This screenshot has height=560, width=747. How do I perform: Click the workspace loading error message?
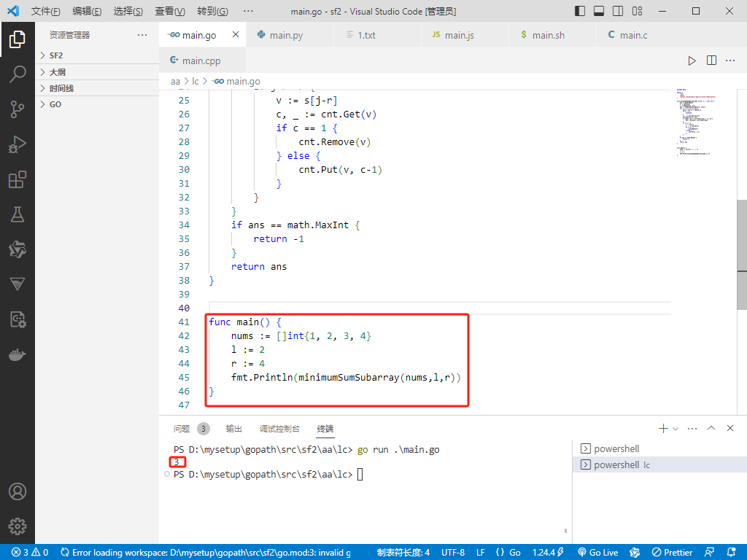click(x=205, y=553)
